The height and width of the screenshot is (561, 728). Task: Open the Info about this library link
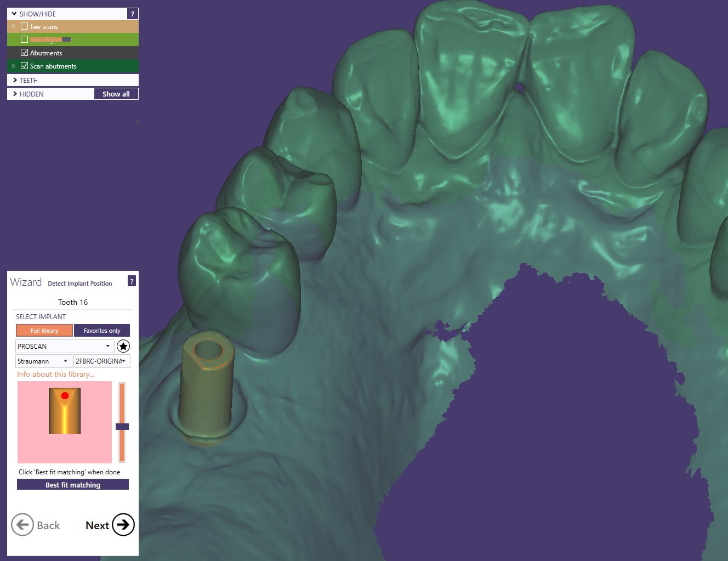[55, 374]
